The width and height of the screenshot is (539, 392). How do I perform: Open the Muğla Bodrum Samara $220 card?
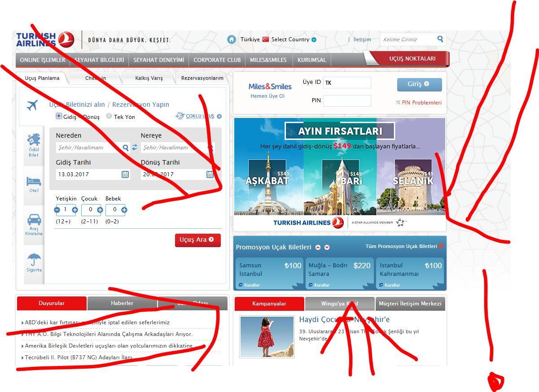[x=340, y=273]
